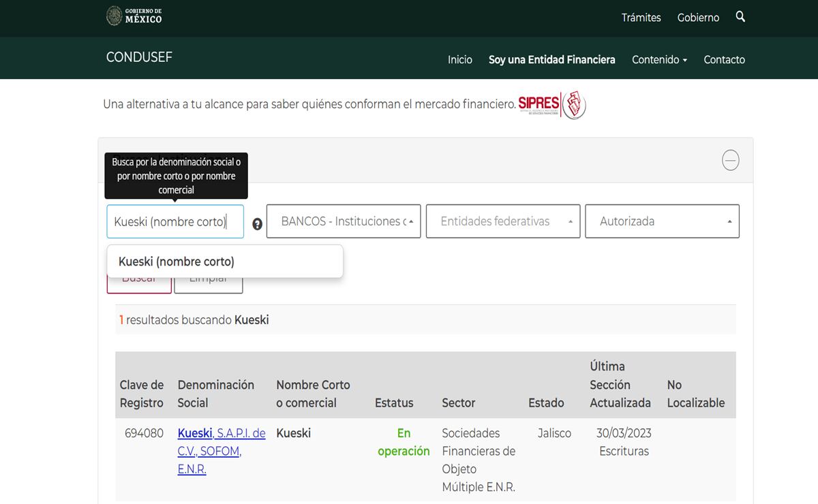
Task: Open the BANCOS sector dropdown
Action: (343, 221)
